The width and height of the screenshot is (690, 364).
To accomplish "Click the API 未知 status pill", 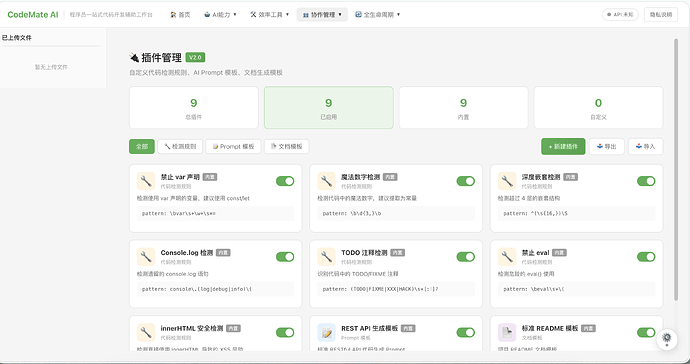I will click(x=620, y=15).
